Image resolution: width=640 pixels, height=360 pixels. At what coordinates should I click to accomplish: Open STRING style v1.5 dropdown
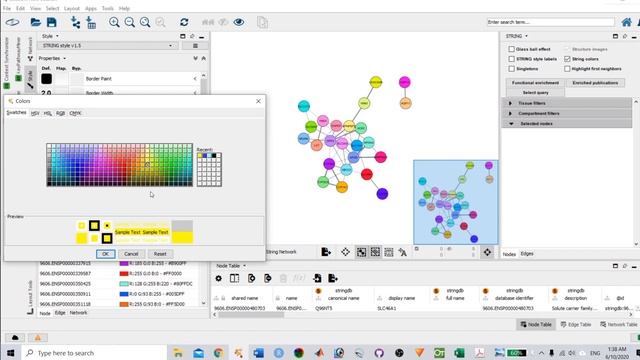point(107,46)
